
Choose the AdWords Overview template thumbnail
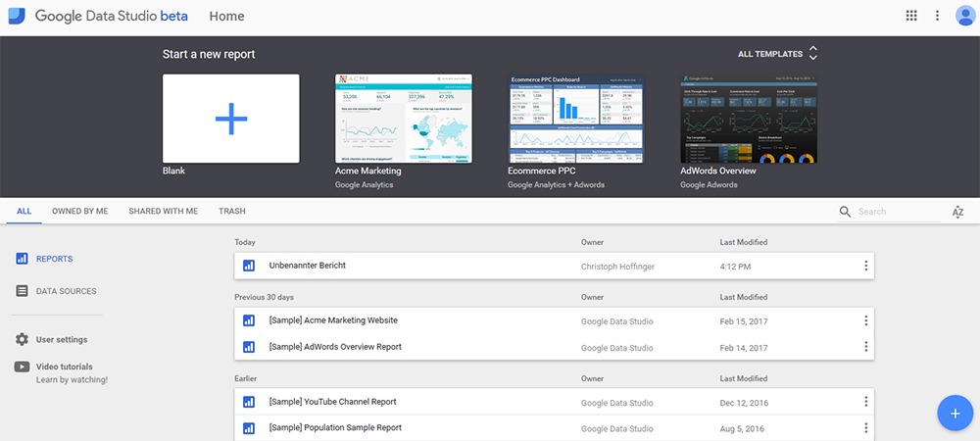coord(749,119)
